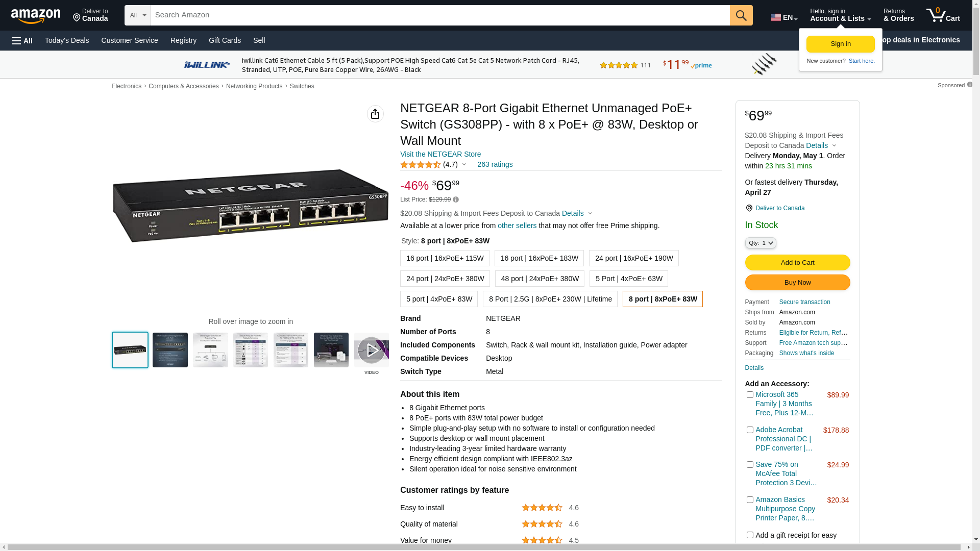
Task: Tick the Adobe Acrobat Professional checkbox
Action: pyautogui.click(x=750, y=430)
